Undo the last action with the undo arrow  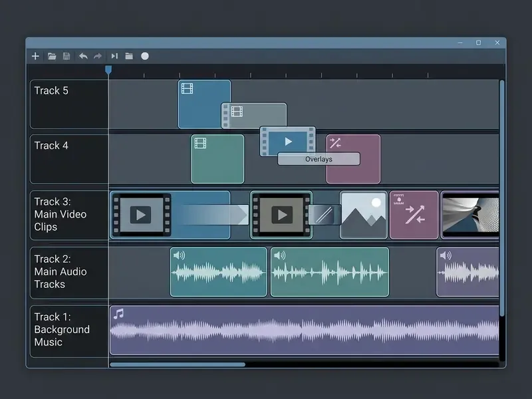[83, 56]
